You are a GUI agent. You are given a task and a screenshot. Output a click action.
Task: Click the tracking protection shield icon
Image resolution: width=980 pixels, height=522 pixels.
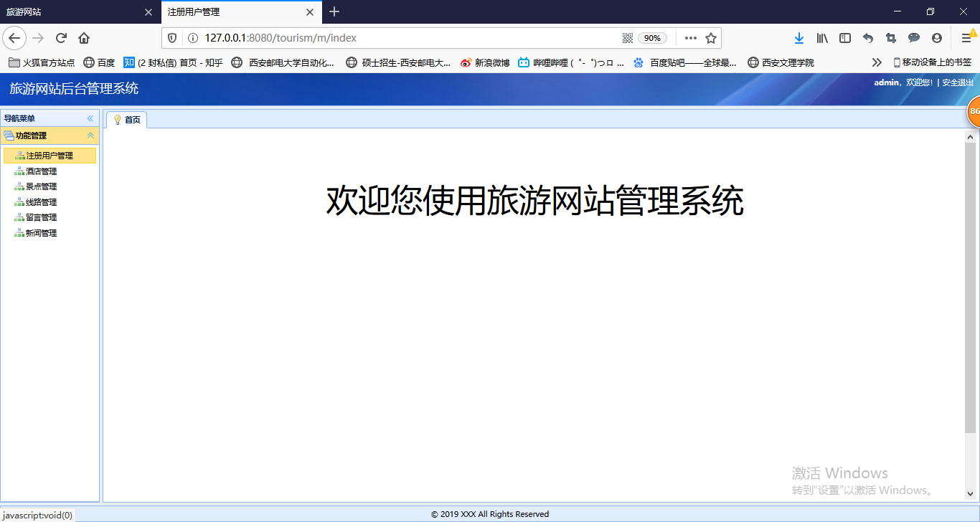(x=172, y=38)
